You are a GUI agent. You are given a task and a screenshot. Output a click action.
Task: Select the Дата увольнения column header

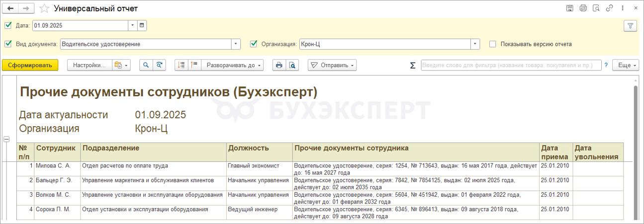pyautogui.click(x=598, y=152)
